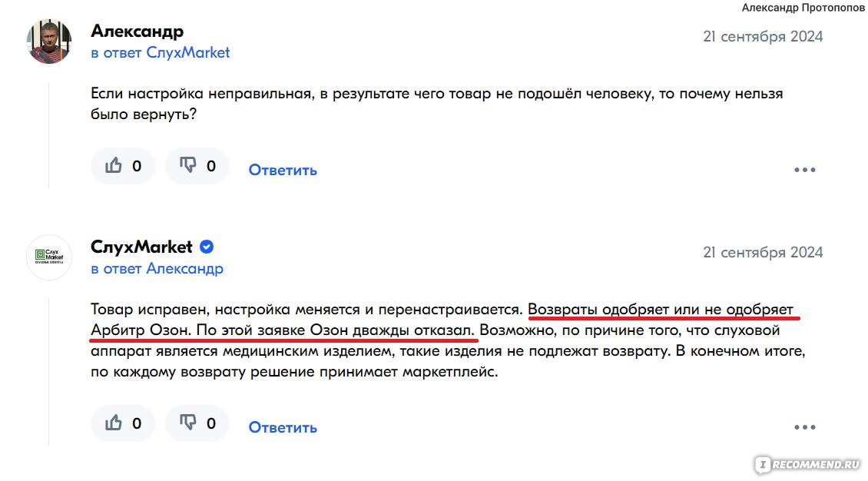Click the Recommend.ru watermark logo

[808, 465]
